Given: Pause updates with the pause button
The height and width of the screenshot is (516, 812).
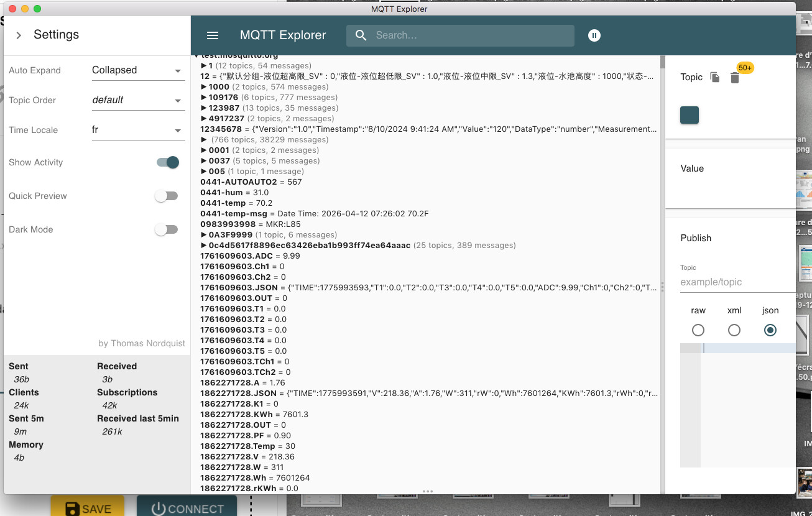Looking at the screenshot, I should tap(594, 35).
